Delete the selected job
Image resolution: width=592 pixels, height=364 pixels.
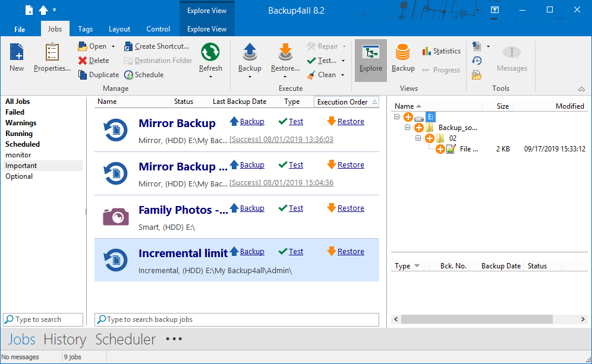pyautogui.click(x=94, y=61)
